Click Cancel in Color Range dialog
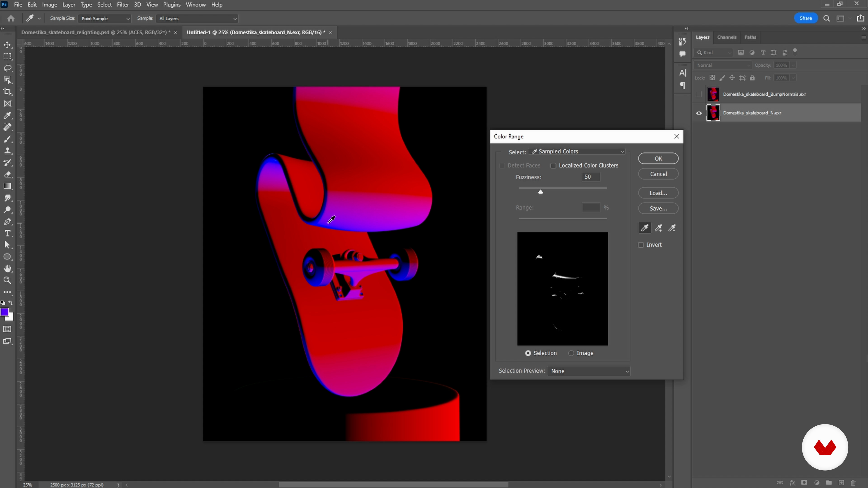Screen dimensions: 868x488 click(x=658, y=174)
